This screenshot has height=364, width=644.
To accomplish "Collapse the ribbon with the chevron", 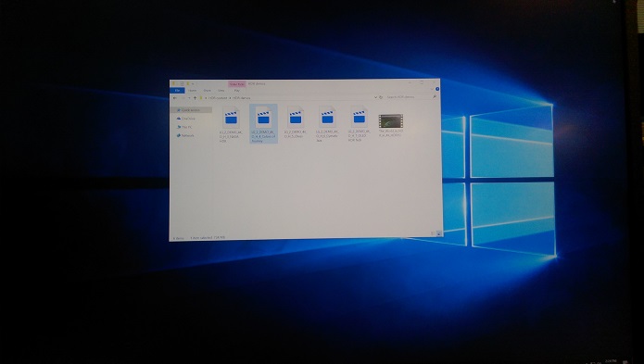I will (432, 89).
